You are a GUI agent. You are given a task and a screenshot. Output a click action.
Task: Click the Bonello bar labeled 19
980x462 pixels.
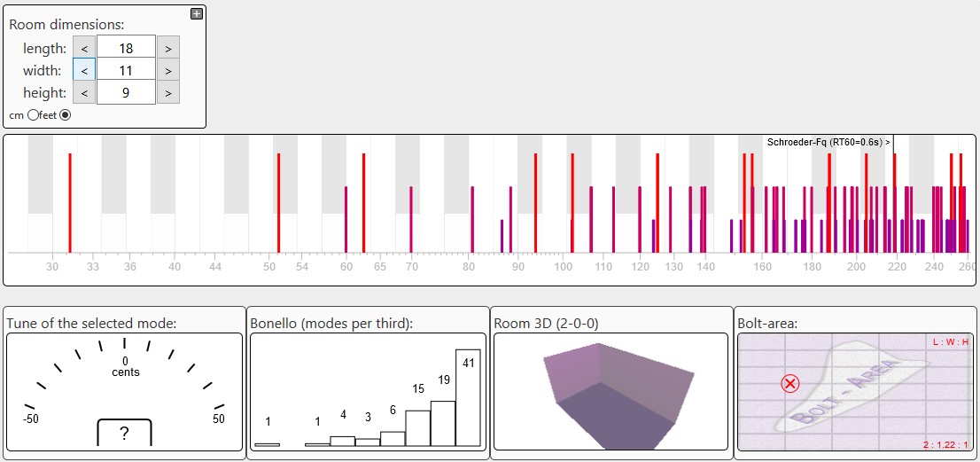443,423
